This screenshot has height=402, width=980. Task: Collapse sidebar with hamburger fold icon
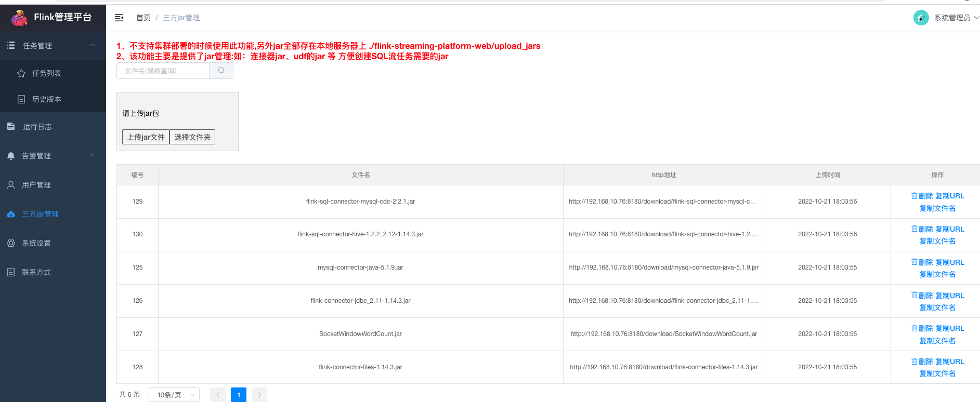tap(119, 18)
